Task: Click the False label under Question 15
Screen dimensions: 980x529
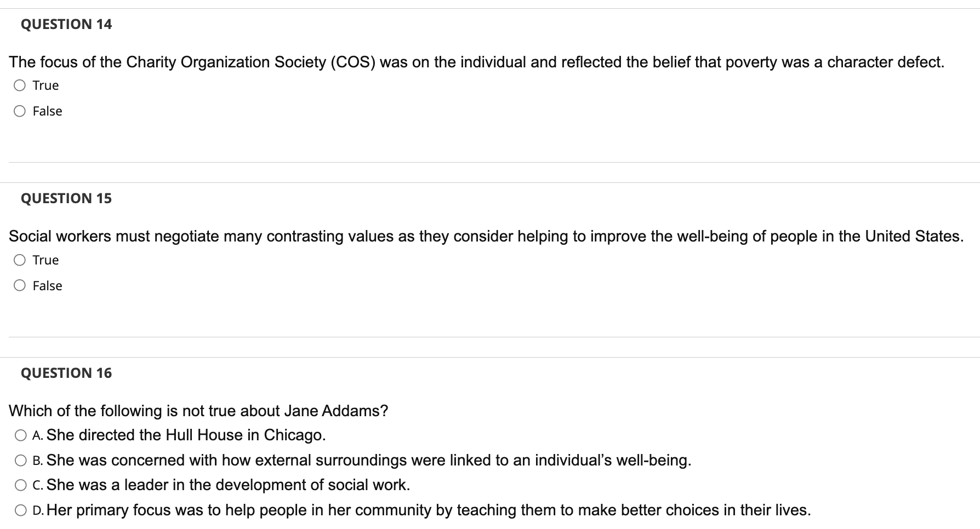Action: coord(47,285)
